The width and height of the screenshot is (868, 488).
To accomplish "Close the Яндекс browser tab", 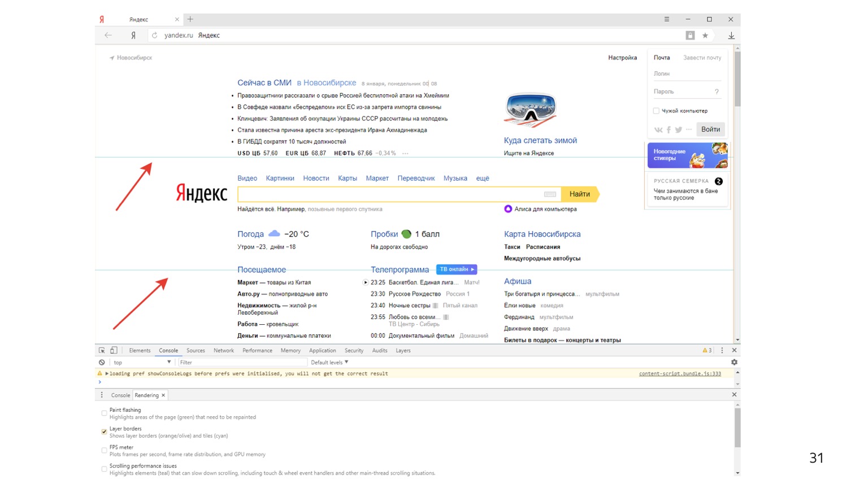I will (x=177, y=19).
